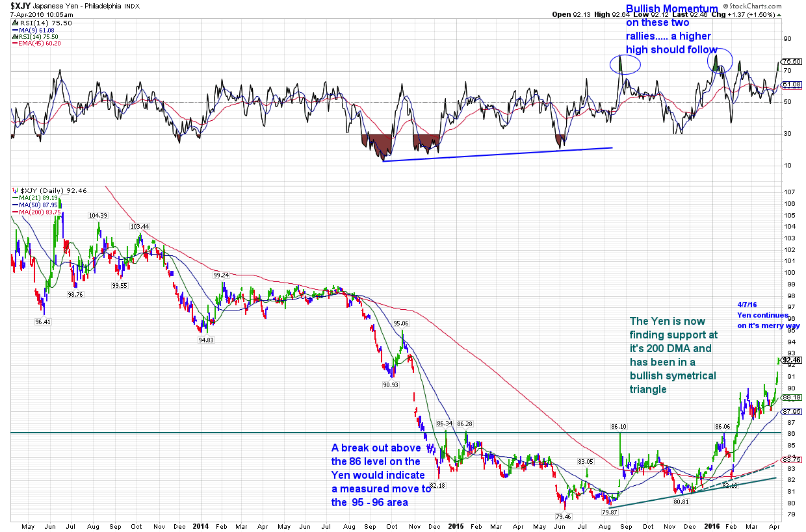
Task: Click the "61.08" value tag on right axis
Action: pyautogui.click(x=792, y=84)
